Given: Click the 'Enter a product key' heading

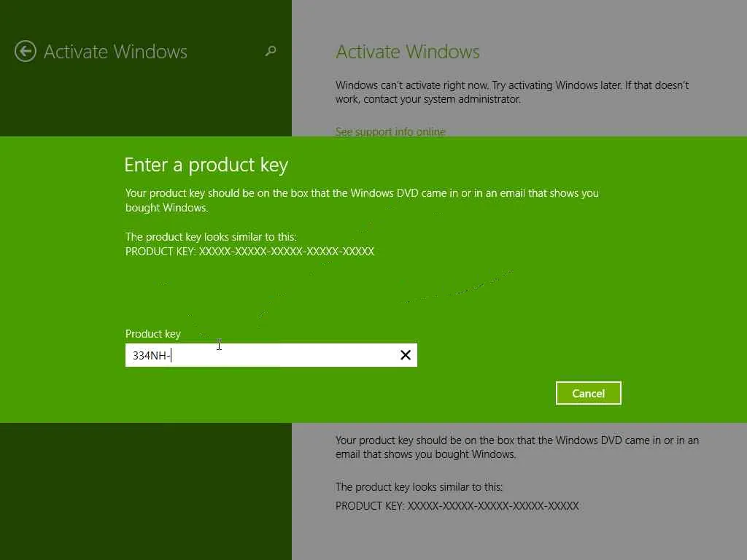Looking at the screenshot, I should point(206,166).
